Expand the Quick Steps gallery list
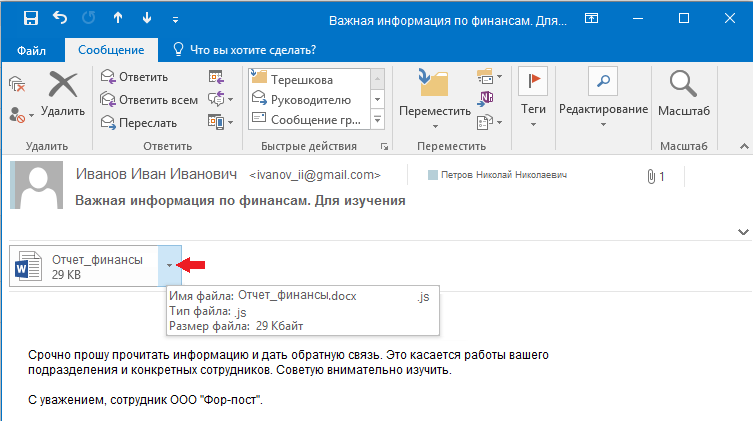Screen dimensions: 753x421 (x=377, y=119)
